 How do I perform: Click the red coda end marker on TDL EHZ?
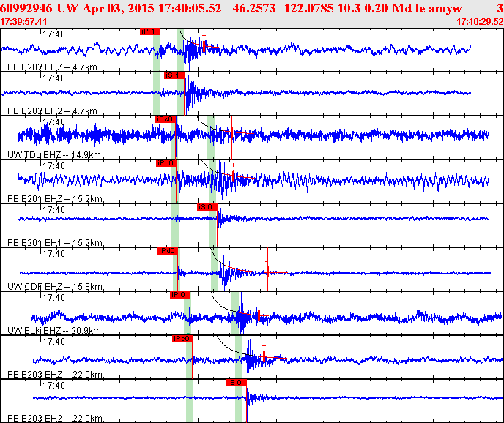click(x=231, y=132)
